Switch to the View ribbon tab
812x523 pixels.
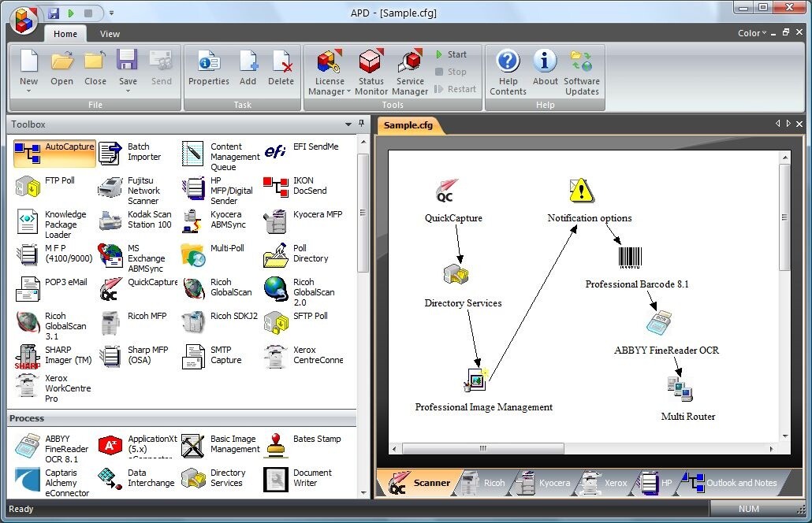click(x=110, y=34)
